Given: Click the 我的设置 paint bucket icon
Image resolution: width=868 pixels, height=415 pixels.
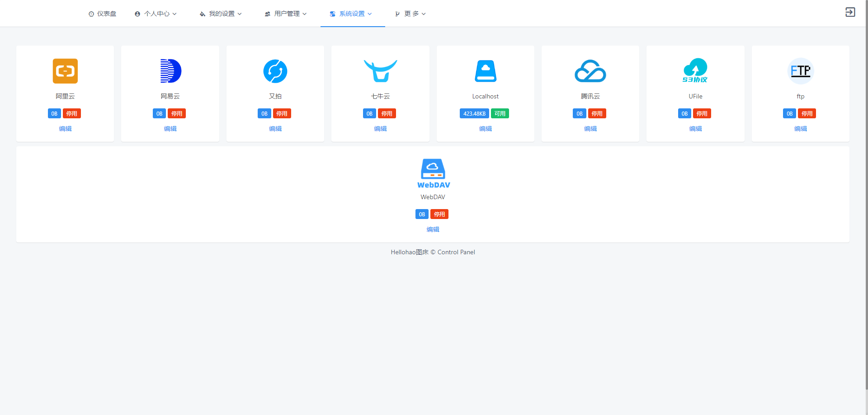Looking at the screenshot, I should tap(203, 14).
